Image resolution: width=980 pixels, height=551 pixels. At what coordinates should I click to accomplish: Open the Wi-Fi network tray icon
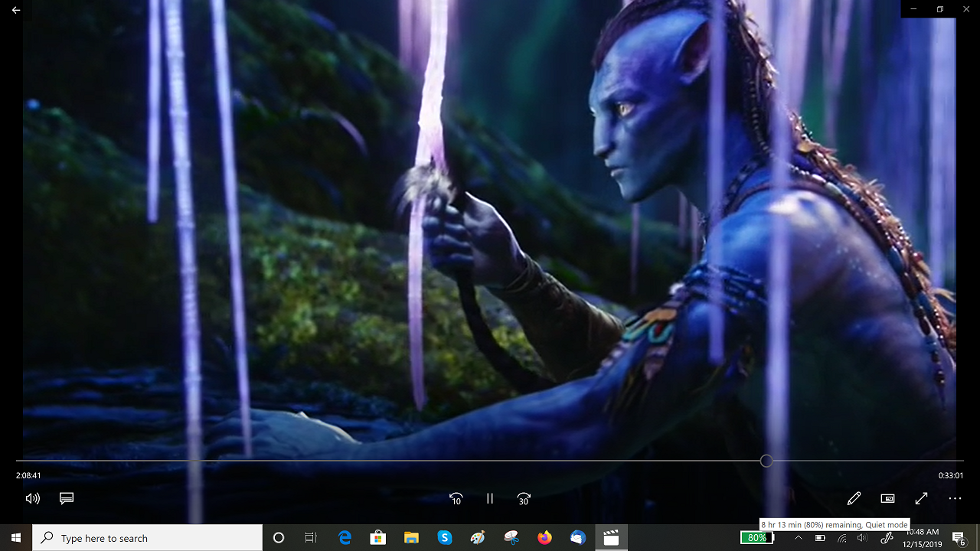842,538
